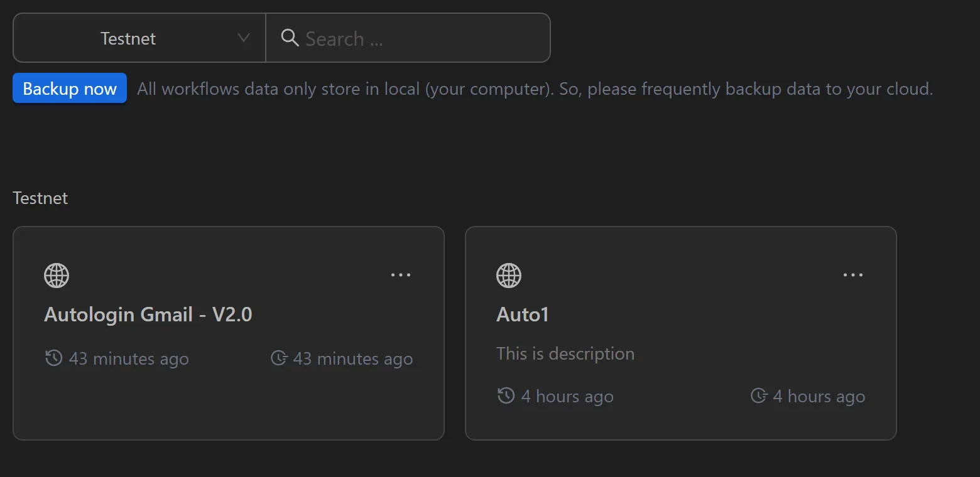Select the Autologin Gmail - V2.0 workflow title
980x477 pixels.
pyautogui.click(x=148, y=314)
